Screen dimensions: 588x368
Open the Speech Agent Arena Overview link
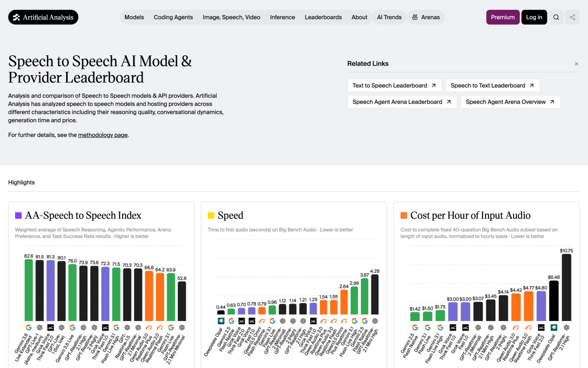coord(511,102)
